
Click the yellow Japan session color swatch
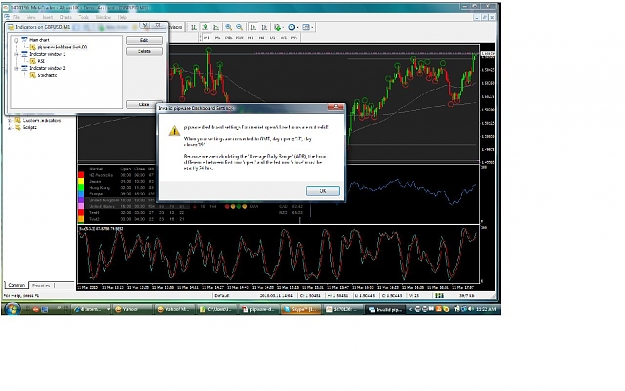[x=81, y=181]
